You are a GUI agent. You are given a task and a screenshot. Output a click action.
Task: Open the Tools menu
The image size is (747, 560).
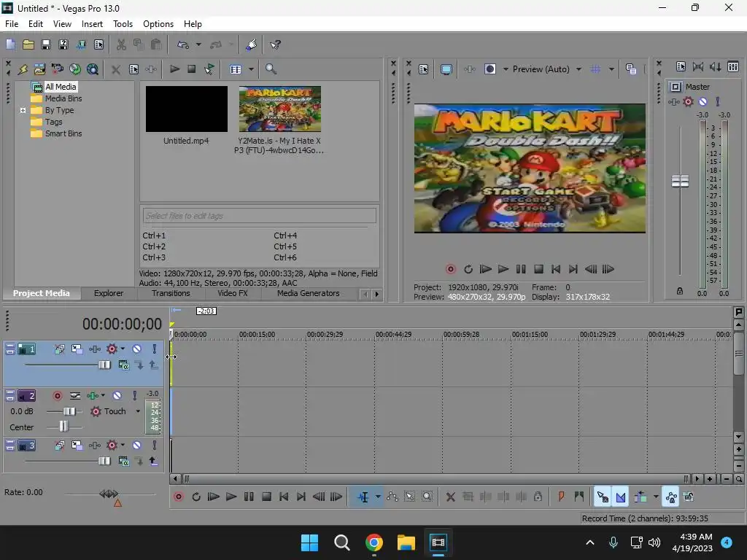tap(123, 24)
